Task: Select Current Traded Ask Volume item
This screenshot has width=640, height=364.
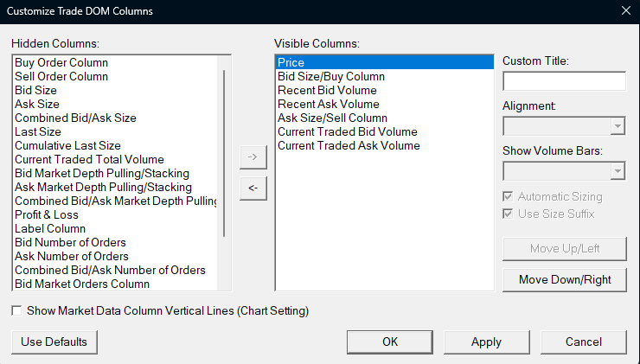Action: pyautogui.click(x=349, y=146)
